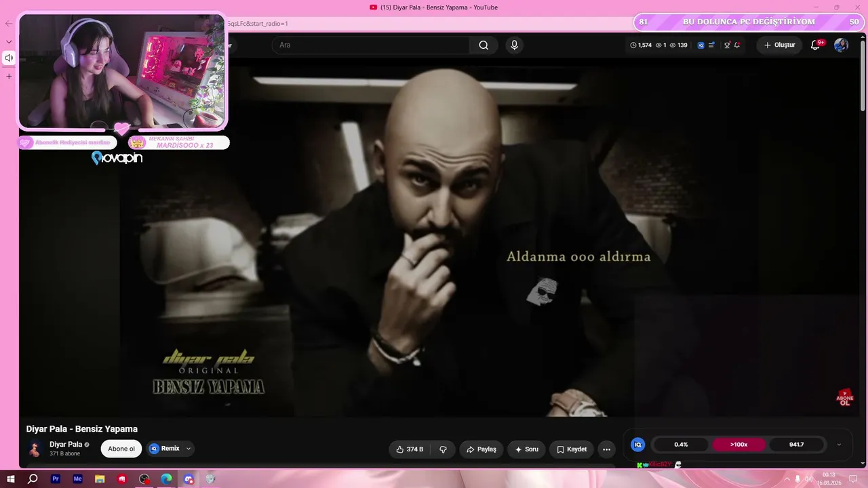
Task: Expand the vidIQ stats panel chevron
Action: 839,445
